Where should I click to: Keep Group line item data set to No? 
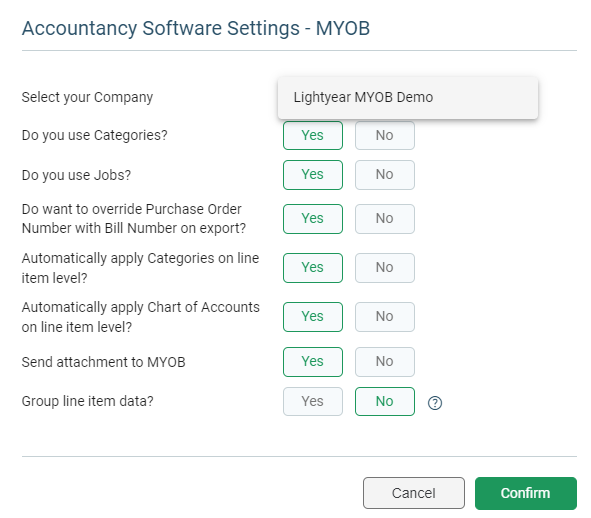385,402
